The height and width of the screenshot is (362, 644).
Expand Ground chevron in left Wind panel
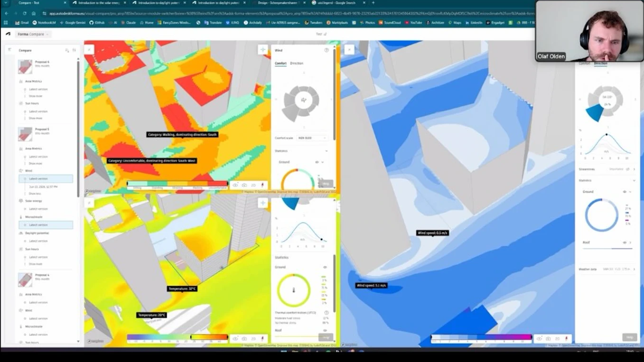(323, 162)
